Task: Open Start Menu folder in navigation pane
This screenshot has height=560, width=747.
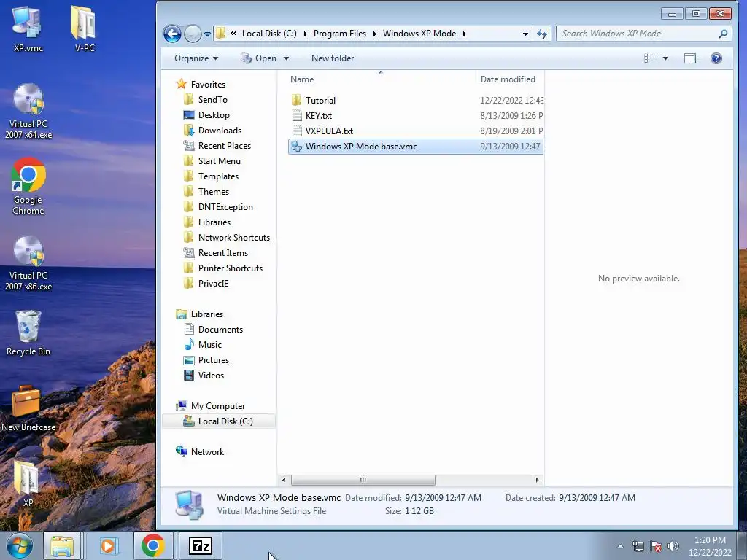Action: point(219,161)
